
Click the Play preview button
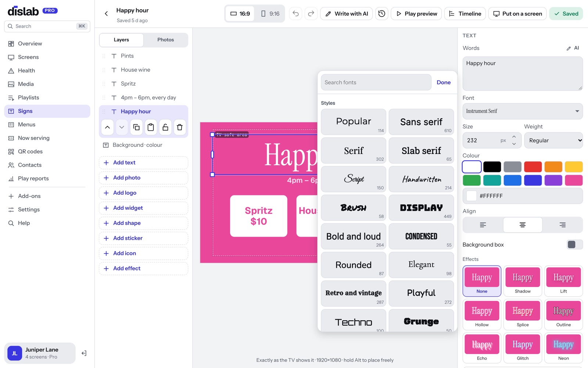click(x=416, y=14)
